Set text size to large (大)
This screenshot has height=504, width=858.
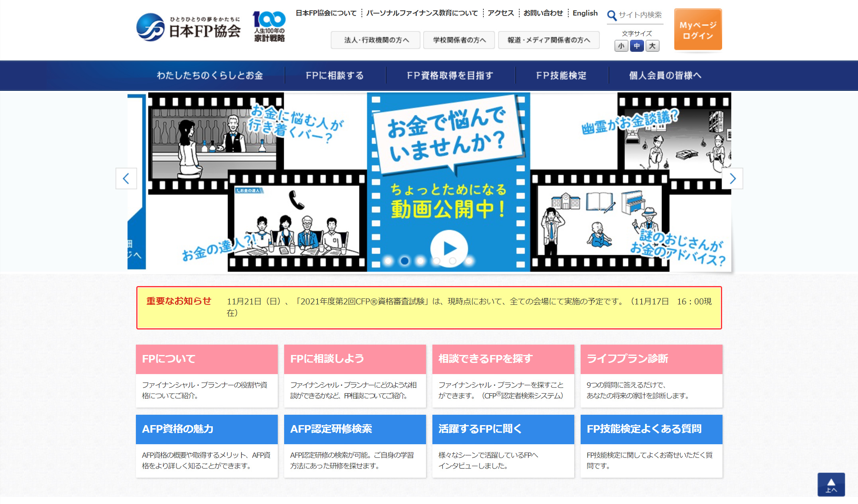click(x=652, y=46)
